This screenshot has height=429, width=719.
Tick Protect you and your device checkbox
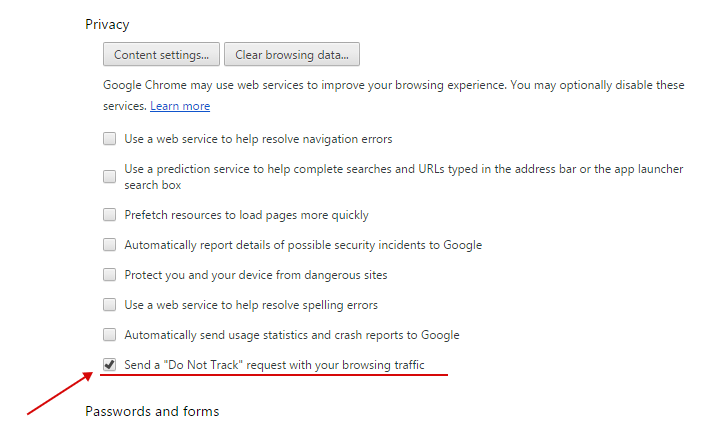(x=110, y=275)
